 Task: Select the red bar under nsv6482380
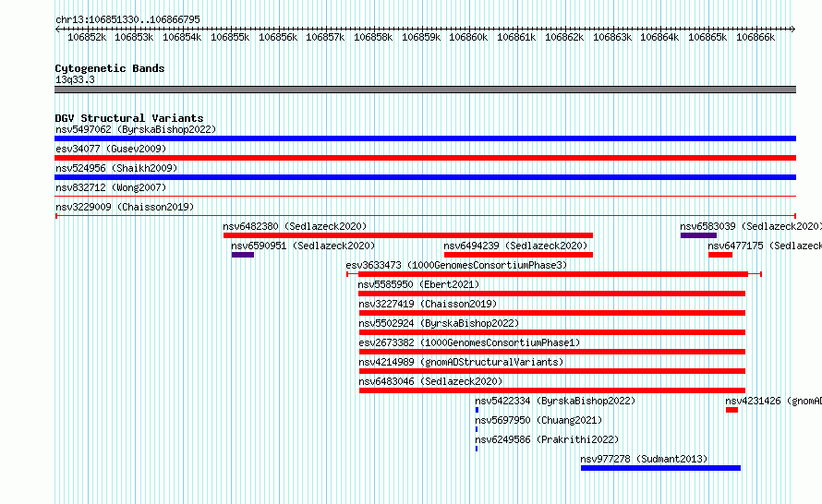[x=408, y=235]
